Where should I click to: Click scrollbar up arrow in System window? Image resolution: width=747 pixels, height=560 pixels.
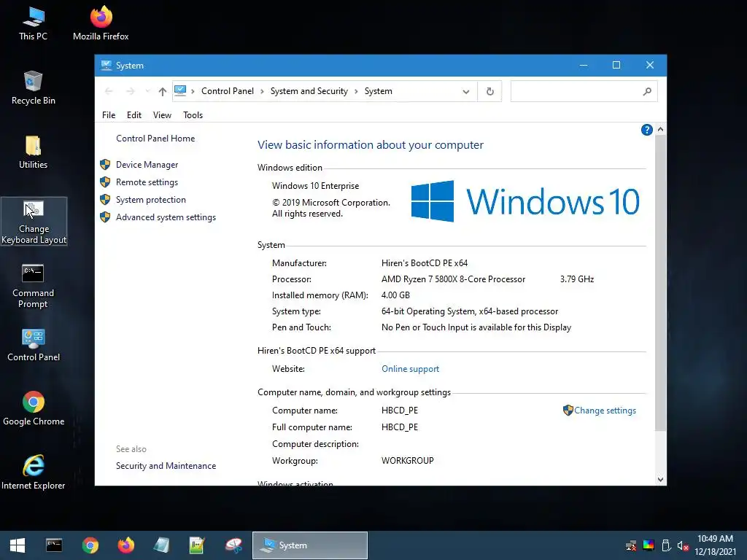660,129
